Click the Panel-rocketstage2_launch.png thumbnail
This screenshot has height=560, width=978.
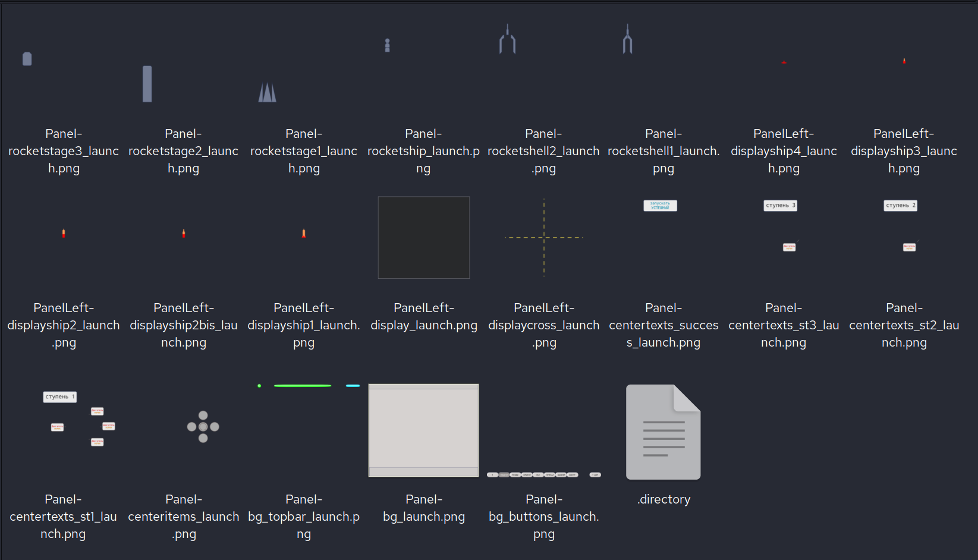tap(147, 84)
